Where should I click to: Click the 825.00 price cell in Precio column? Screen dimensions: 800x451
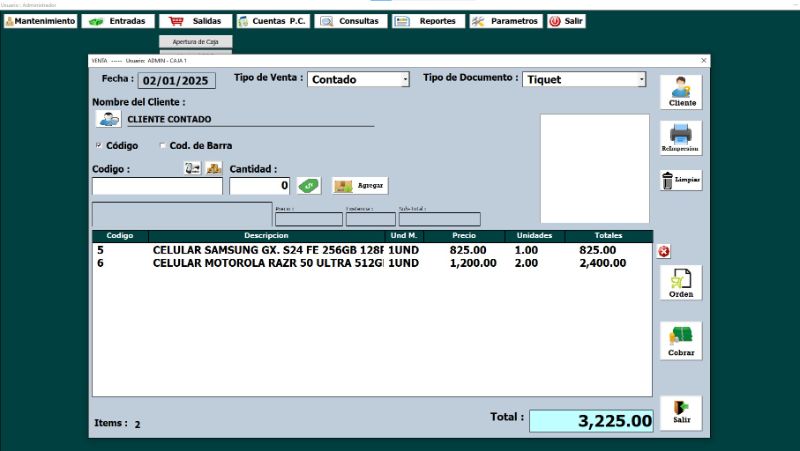[468, 250]
